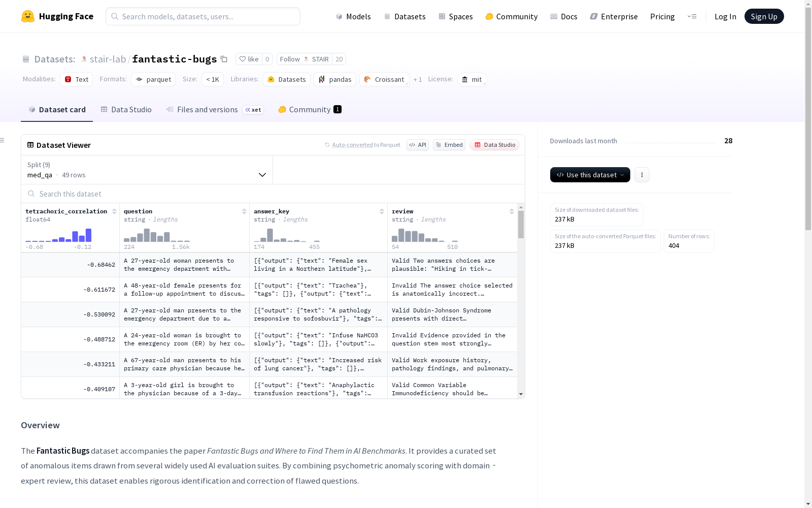Click the question lengths histogram

pos(157,235)
